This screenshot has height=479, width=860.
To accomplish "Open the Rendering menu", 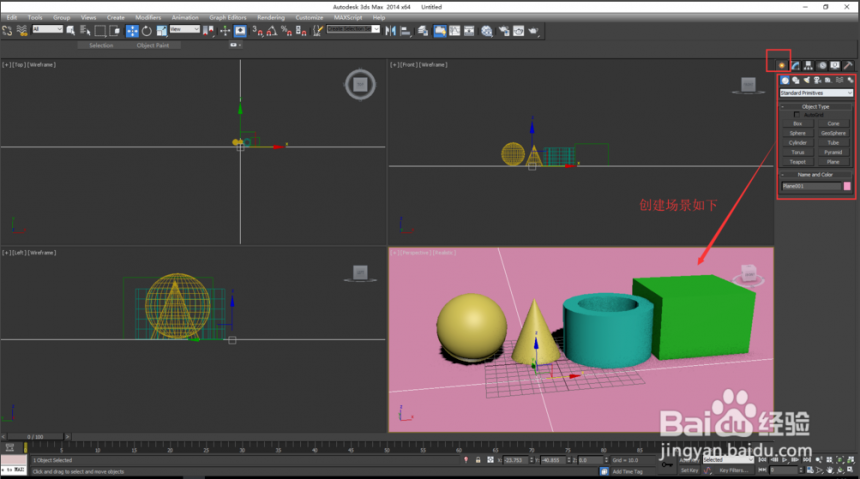I will click(271, 18).
